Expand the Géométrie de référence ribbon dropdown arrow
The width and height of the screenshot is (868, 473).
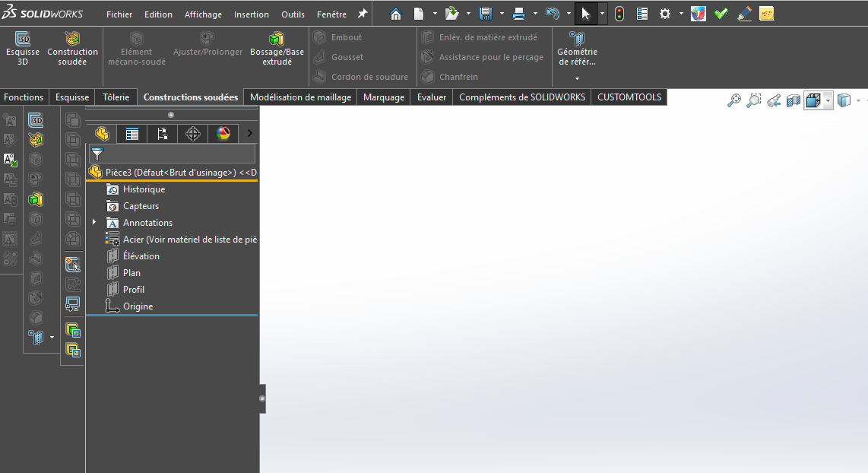pos(577,78)
